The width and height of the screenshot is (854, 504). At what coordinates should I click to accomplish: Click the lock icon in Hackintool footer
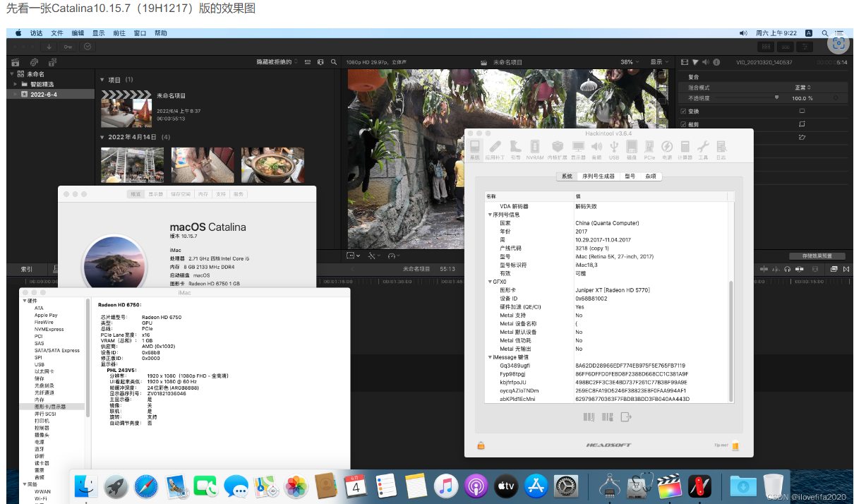click(481, 445)
